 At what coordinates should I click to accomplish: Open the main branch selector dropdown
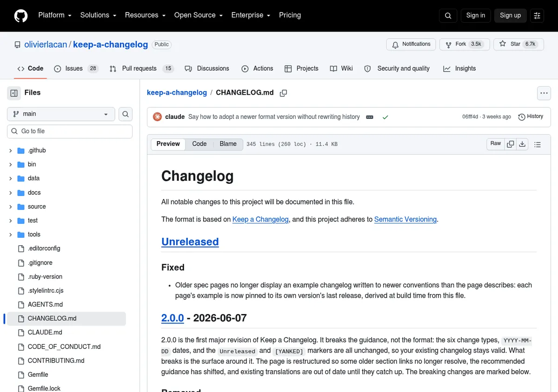61,114
